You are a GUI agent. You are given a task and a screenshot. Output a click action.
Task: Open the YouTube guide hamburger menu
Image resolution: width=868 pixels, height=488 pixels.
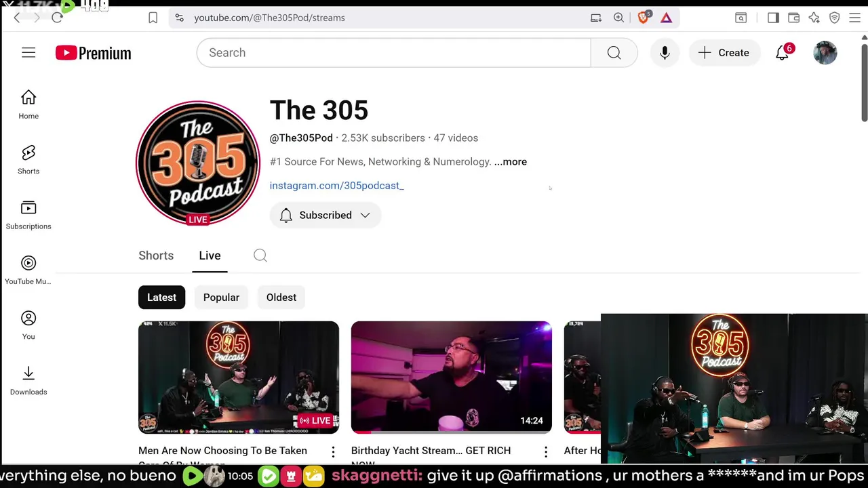click(28, 53)
